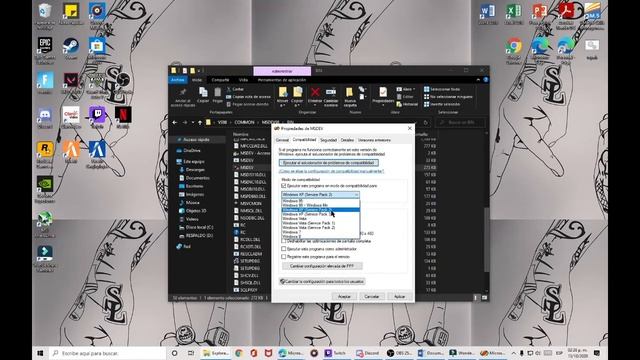640x360 pixels.
Task: Choose Windows 7 from the dropdown list
Action: click(x=320, y=232)
